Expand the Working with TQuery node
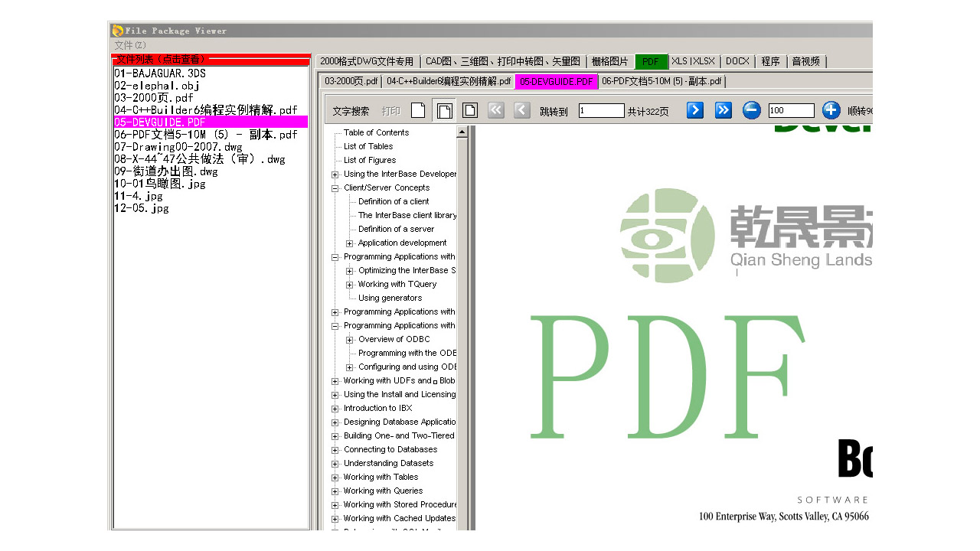Viewport: 980px width, 551px height. point(350,285)
